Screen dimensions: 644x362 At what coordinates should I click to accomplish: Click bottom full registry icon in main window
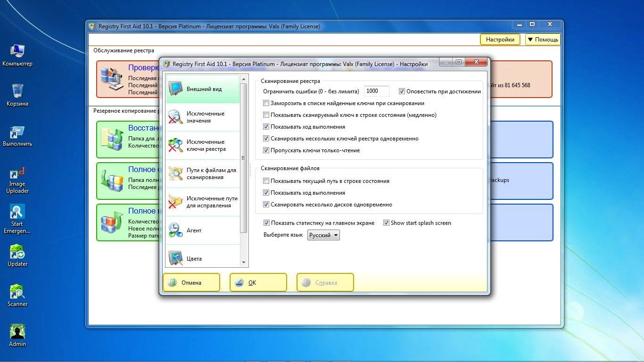[112, 222]
